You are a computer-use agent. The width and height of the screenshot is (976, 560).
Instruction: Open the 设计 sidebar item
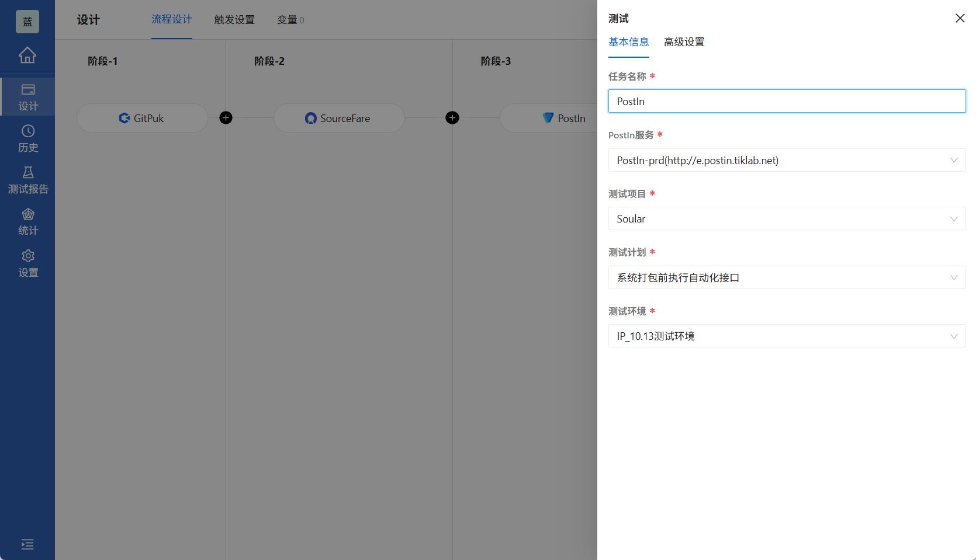27,97
